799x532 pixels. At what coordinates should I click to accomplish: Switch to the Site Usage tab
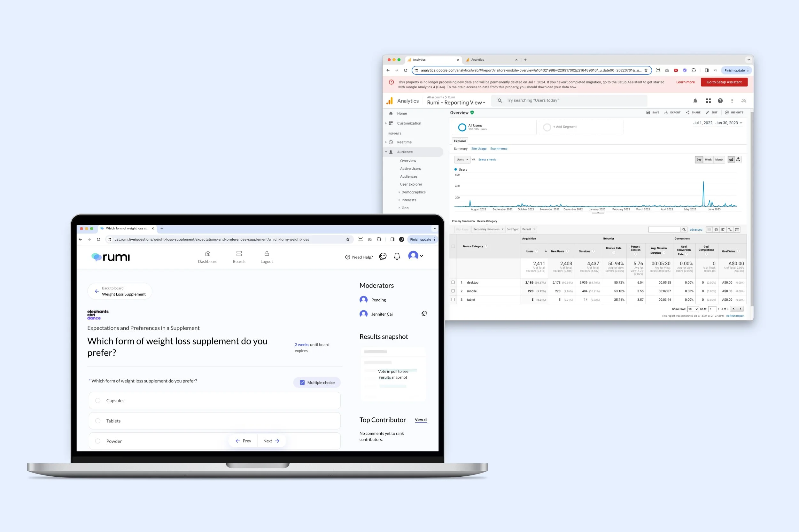(x=478, y=149)
